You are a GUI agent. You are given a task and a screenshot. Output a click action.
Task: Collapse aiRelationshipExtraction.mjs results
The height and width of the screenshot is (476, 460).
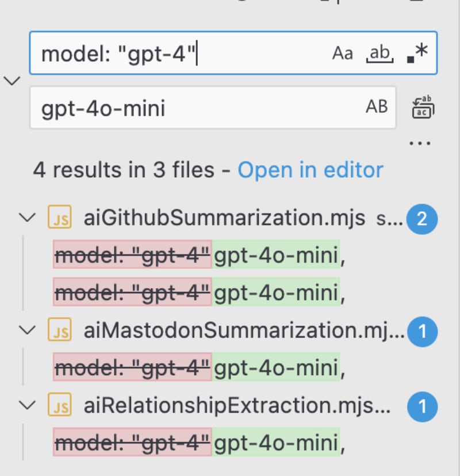click(27, 405)
